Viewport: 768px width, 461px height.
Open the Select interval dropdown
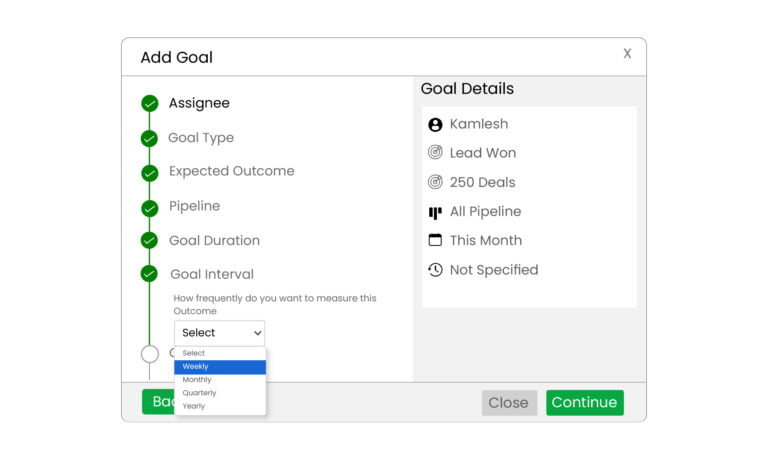click(220, 333)
